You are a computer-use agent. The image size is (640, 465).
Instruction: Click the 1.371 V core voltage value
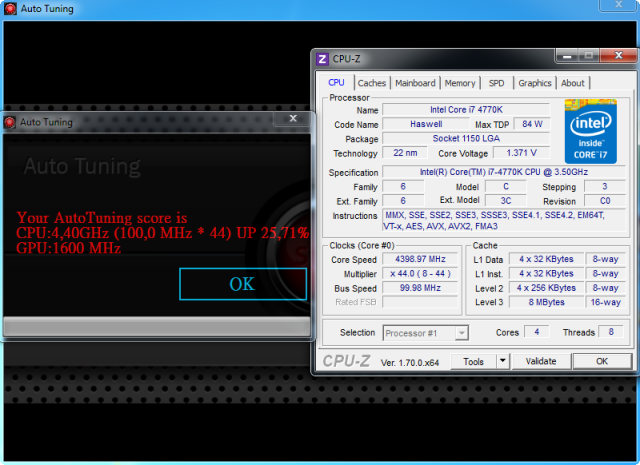[522, 153]
